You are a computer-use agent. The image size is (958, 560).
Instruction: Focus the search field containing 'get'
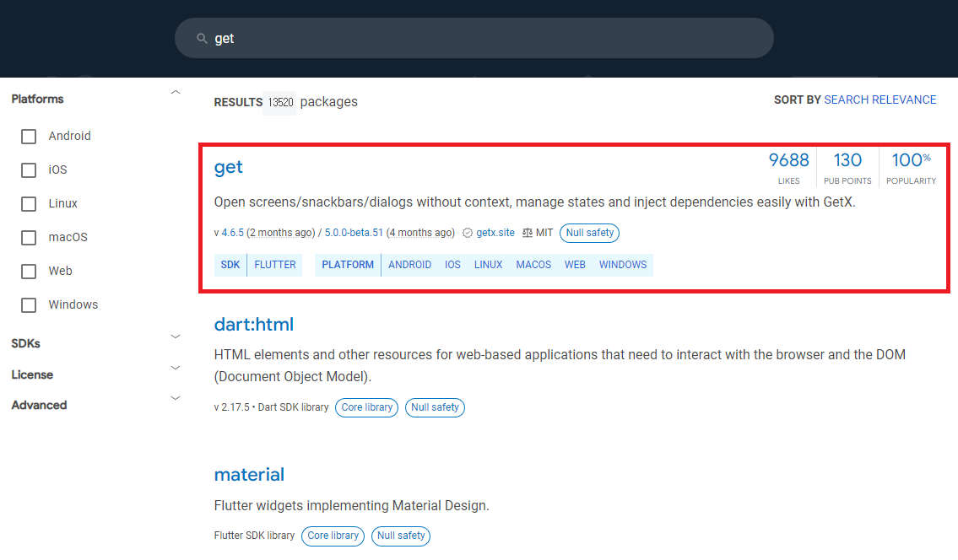pos(474,38)
